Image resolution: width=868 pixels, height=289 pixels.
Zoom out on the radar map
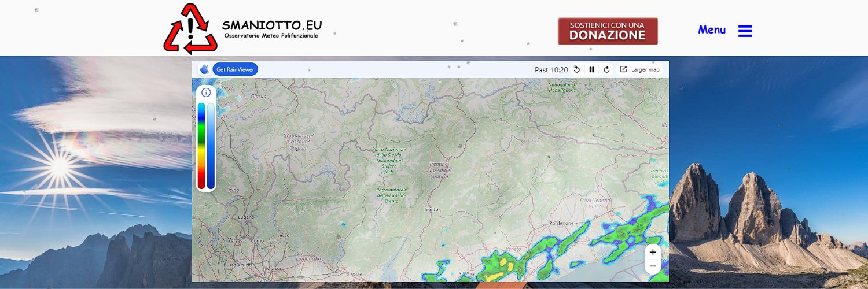(653, 266)
